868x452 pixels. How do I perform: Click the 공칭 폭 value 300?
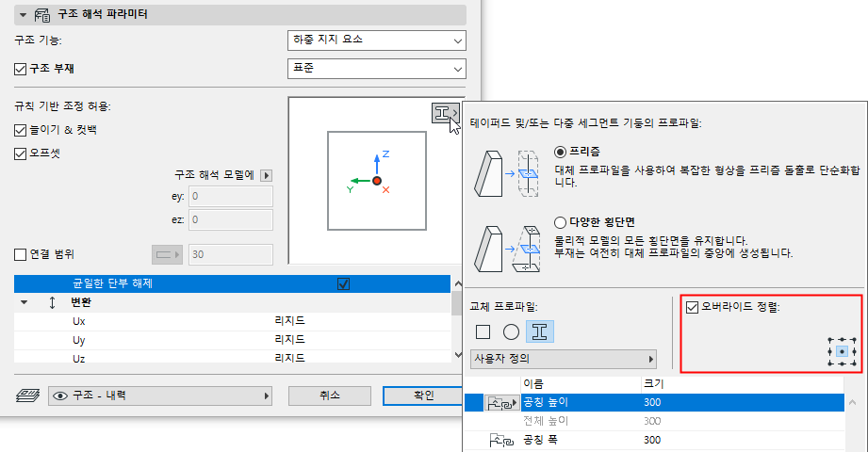pos(652,440)
